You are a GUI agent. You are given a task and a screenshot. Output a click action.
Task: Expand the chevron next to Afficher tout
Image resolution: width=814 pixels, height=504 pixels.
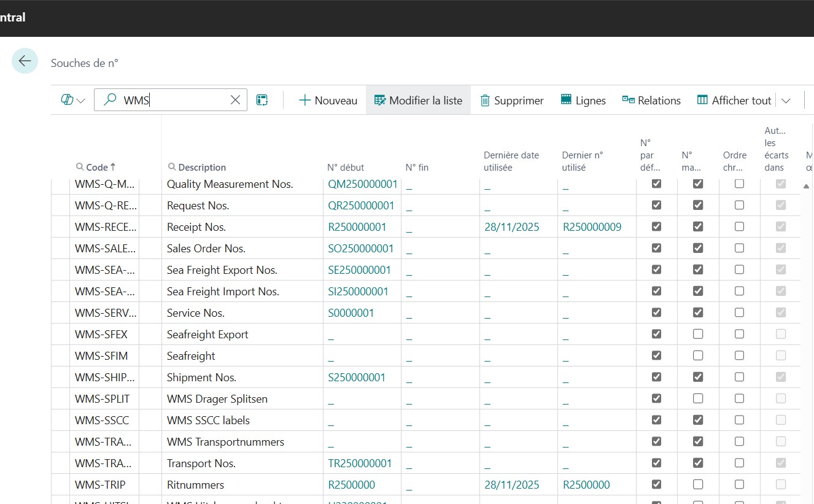click(785, 101)
